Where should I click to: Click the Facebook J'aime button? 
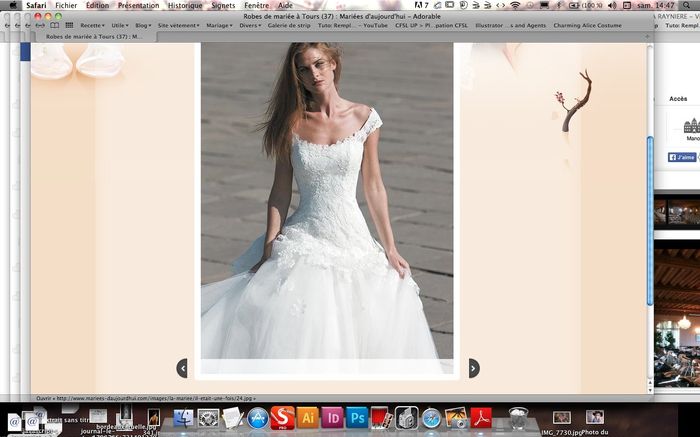pyautogui.click(x=682, y=157)
